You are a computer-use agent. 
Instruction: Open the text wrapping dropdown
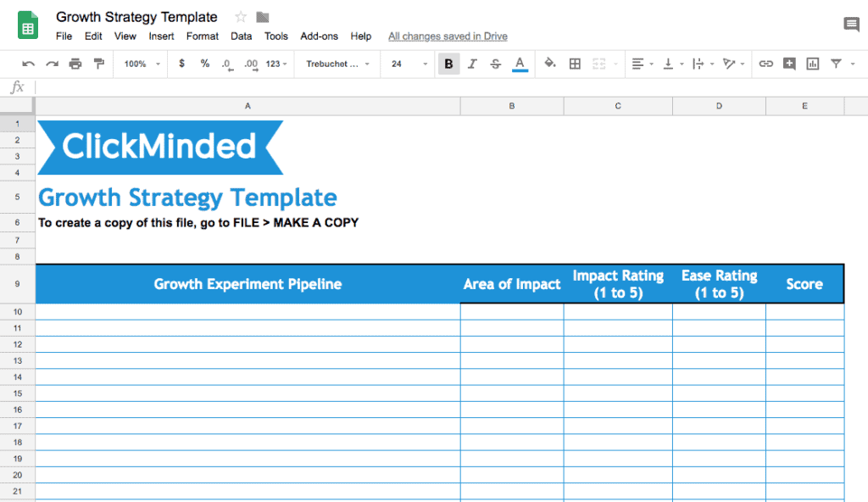coord(703,64)
